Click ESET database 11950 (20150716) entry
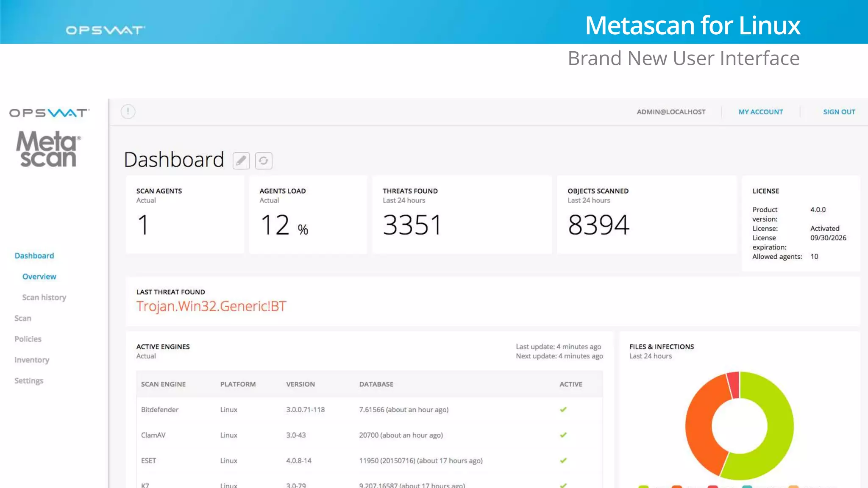This screenshot has width=868, height=488. 421,460
